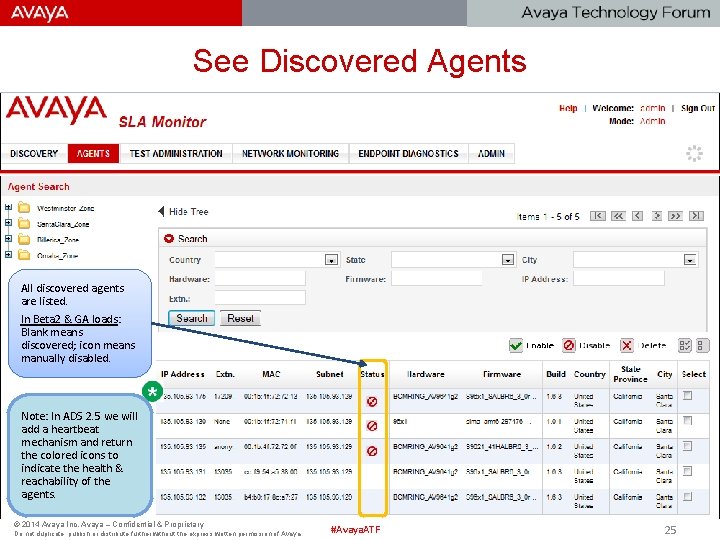This screenshot has height=540, width=720.
Task: Go to NETWORK MONITORING tab
Action: coord(290,153)
